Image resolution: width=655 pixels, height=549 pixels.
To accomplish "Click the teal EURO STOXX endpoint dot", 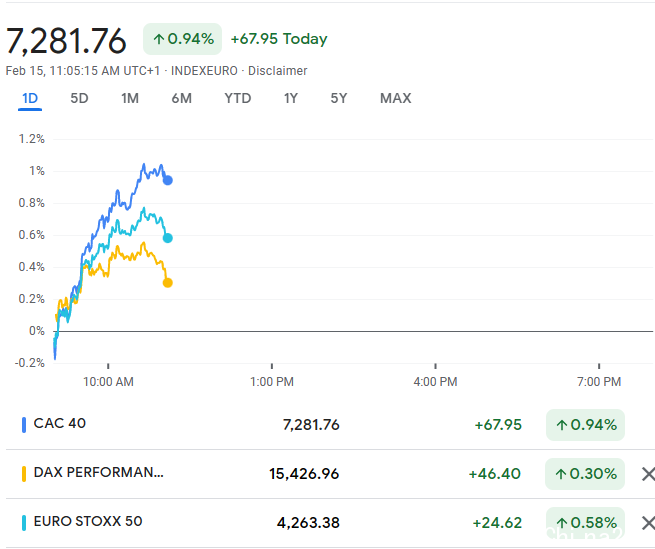I will 168,238.
